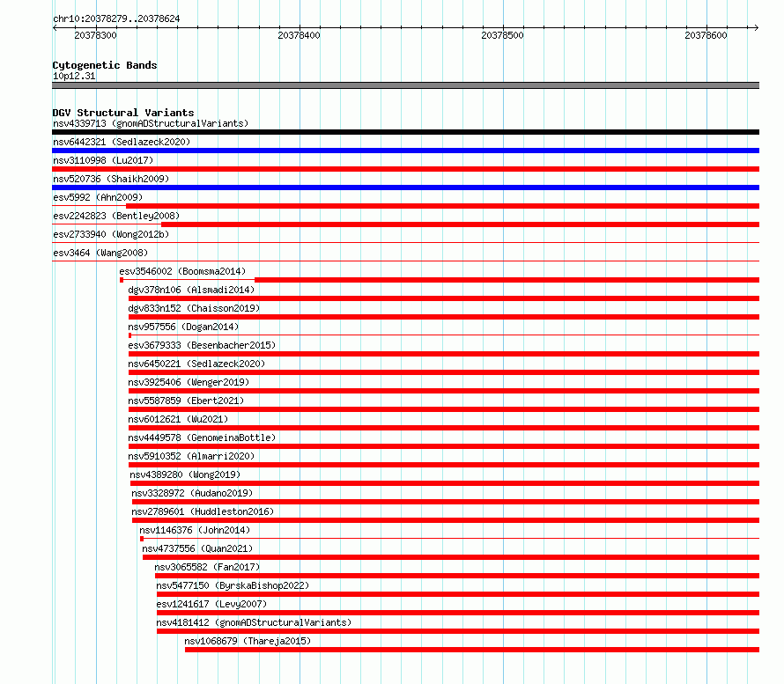
Task: Open variant esv1241617 (Levy2007) label
Action: [211, 604]
